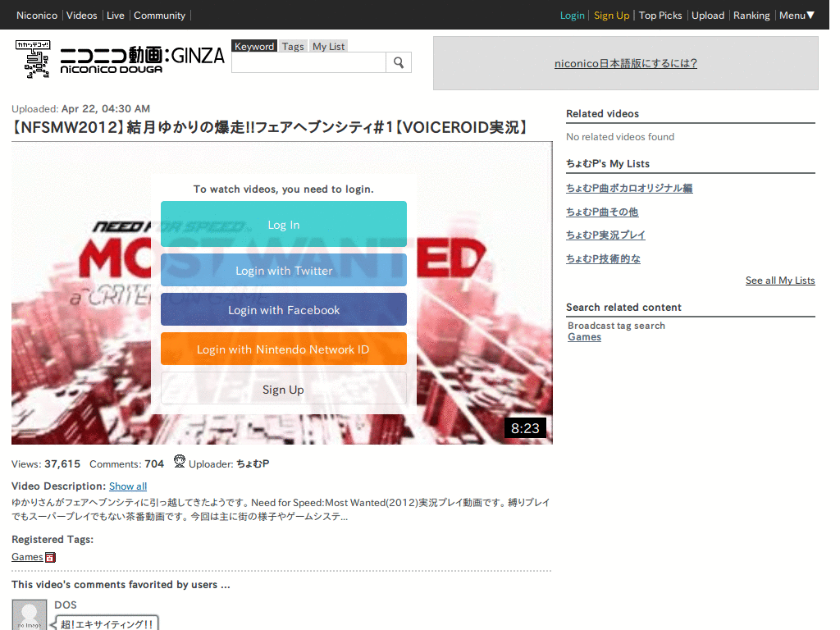The image size is (840, 630).
Task: Expand video description with Show all
Action: (128, 486)
